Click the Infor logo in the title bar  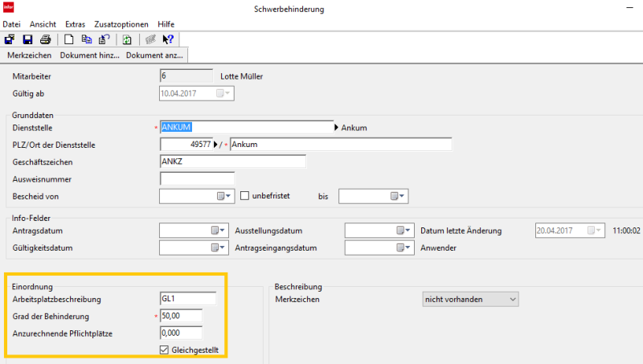(x=9, y=7)
